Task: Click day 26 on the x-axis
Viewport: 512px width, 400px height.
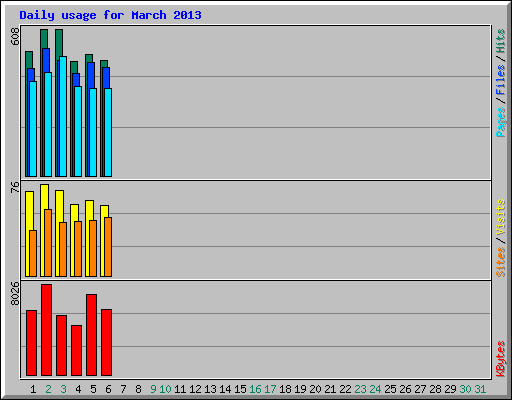Action: click(405, 389)
